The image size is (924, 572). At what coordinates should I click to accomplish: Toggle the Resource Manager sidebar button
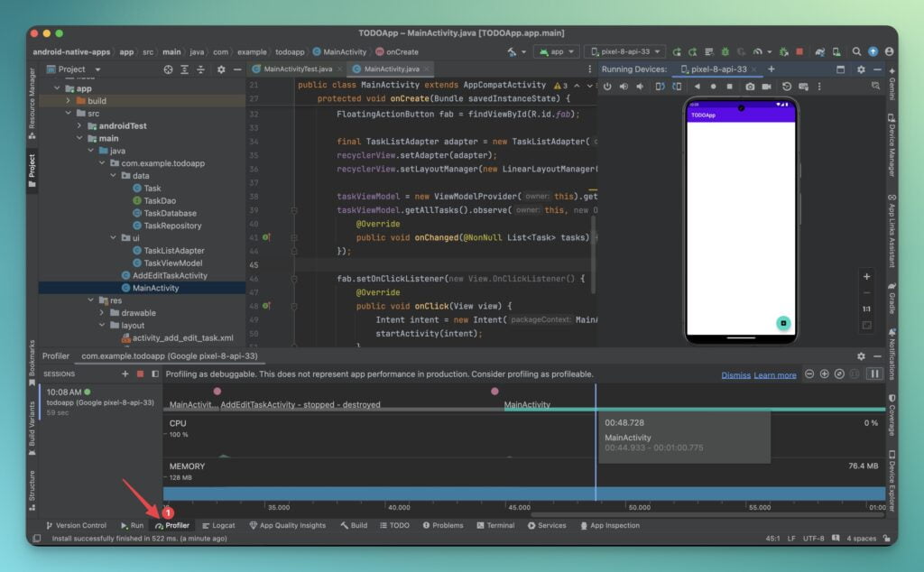[32, 104]
